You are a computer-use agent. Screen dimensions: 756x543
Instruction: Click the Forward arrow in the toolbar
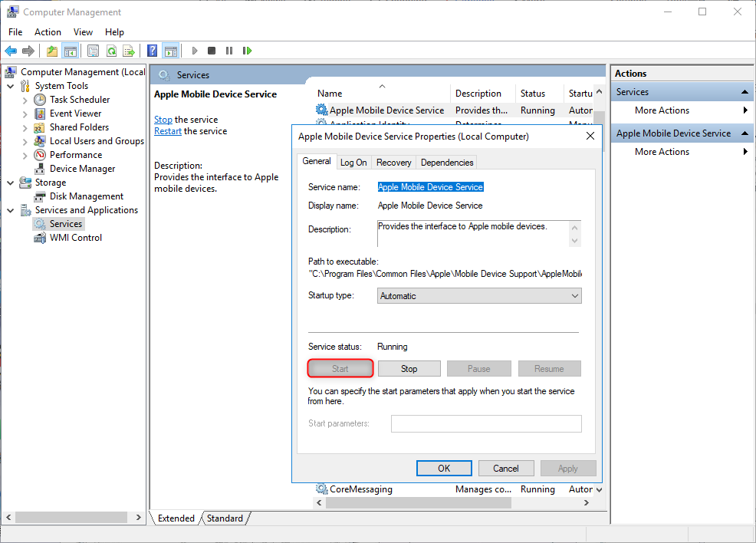pos(28,51)
